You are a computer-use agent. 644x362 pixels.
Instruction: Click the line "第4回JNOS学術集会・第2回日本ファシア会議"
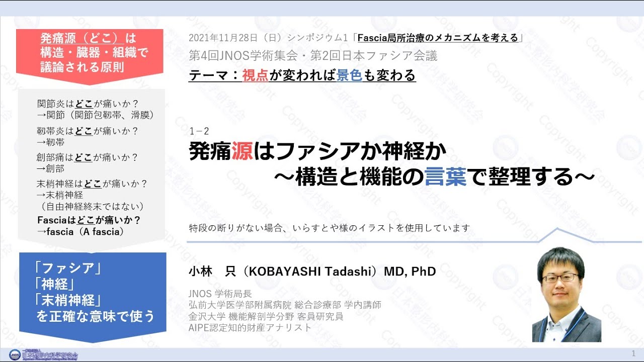coord(313,55)
